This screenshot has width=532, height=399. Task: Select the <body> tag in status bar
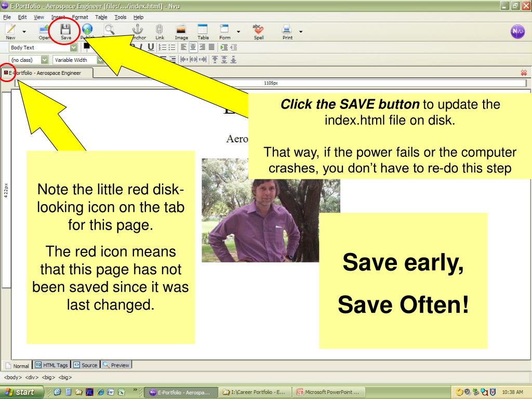point(13,377)
